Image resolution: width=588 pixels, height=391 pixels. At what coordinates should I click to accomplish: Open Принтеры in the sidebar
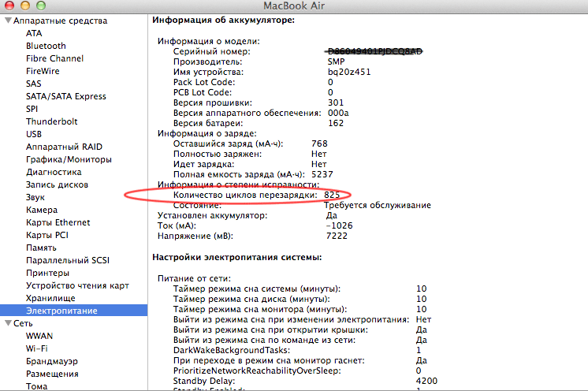[x=47, y=273]
